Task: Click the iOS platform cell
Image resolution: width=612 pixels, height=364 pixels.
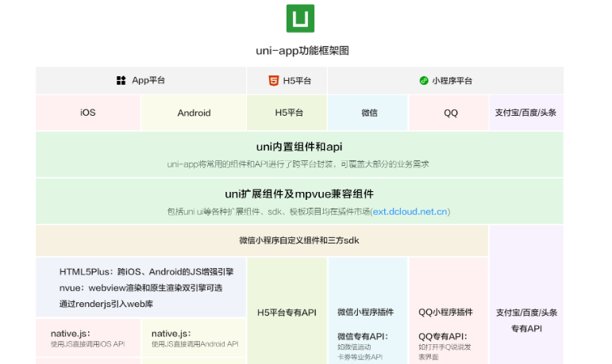Action: pyautogui.click(x=88, y=113)
